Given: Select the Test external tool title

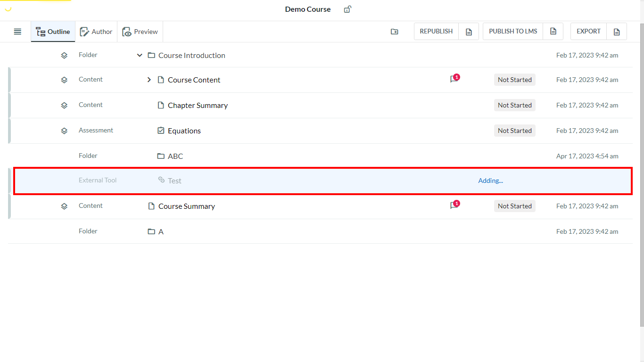Looking at the screenshot, I should (x=174, y=181).
